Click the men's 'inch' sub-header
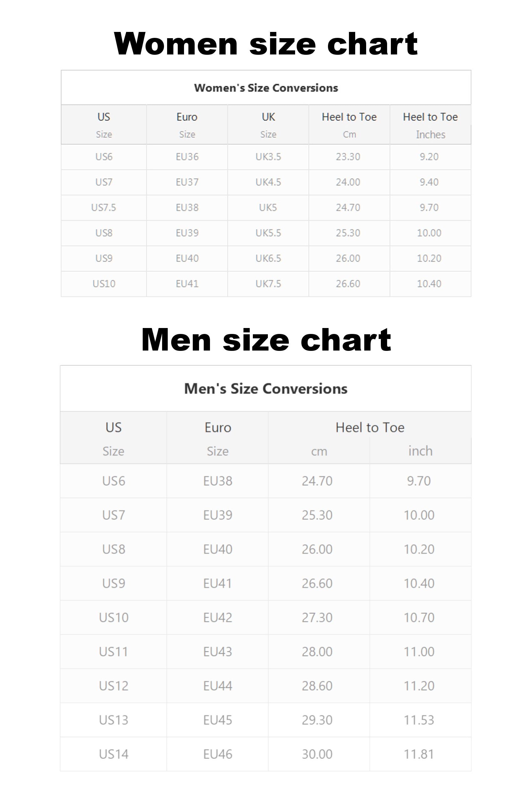This screenshot has width=532, height=800. (420, 451)
